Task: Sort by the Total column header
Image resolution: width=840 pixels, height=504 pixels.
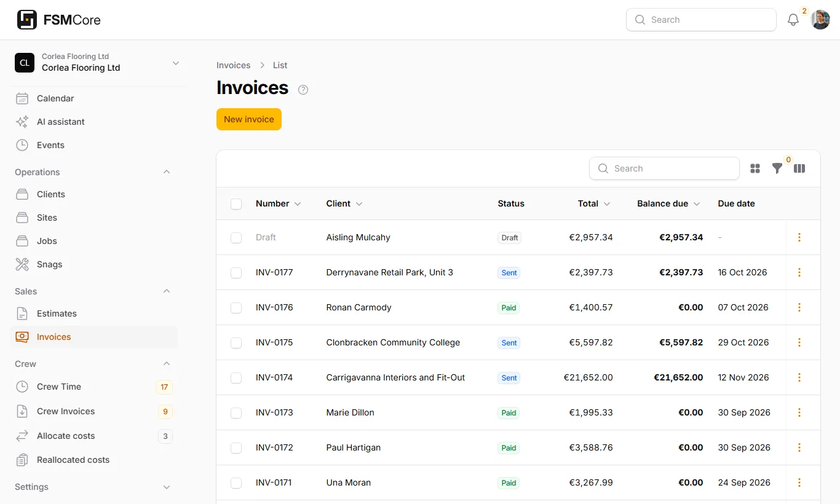Action: coord(594,203)
